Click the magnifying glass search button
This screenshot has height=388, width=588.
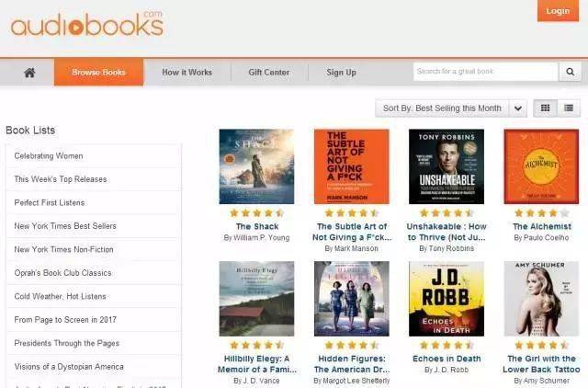570,72
